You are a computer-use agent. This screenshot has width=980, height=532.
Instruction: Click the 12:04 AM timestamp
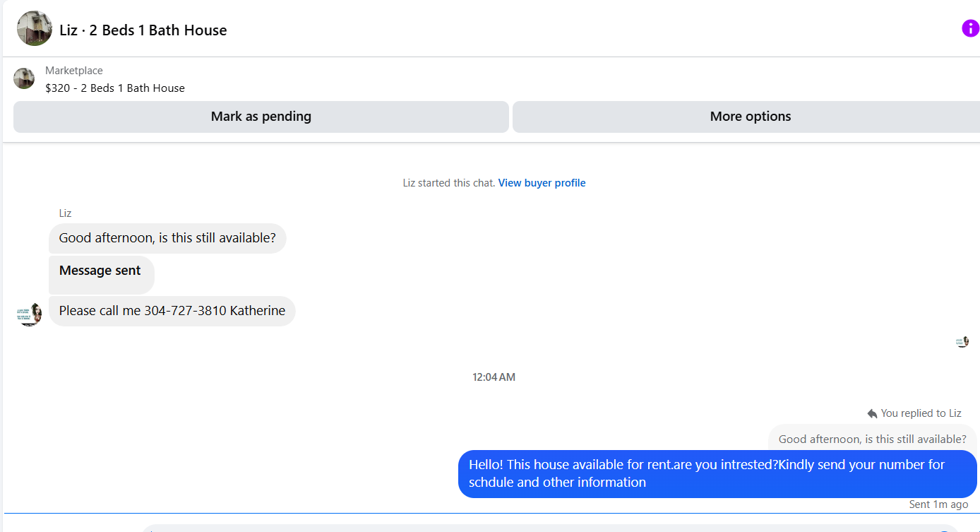(x=494, y=377)
